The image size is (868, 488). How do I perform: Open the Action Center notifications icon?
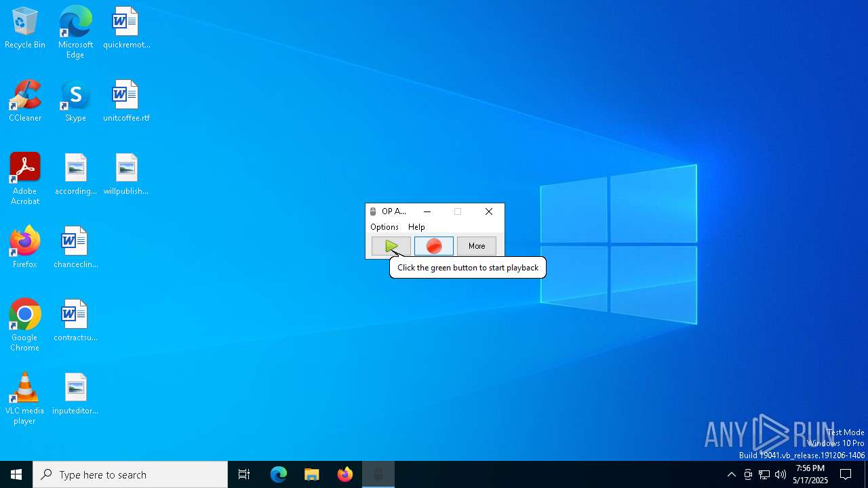click(x=846, y=474)
